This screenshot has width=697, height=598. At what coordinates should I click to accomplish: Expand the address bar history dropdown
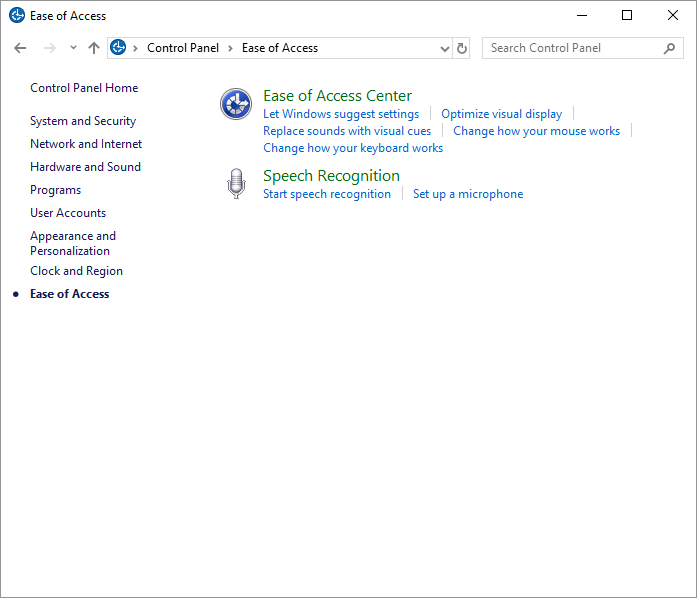445,48
